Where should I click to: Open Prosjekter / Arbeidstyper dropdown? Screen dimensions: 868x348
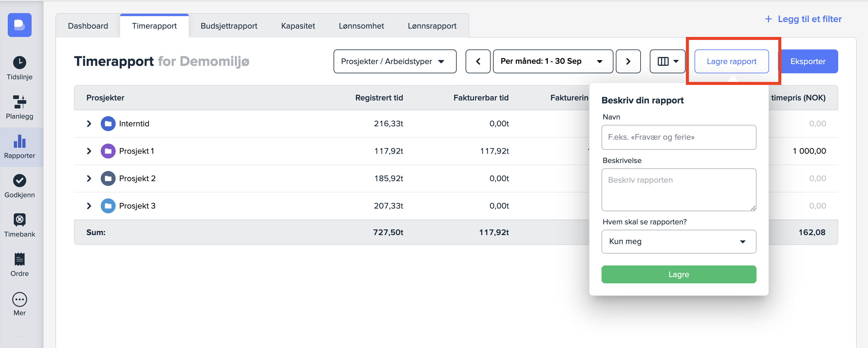pyautogui.click(x=395, y=61)
